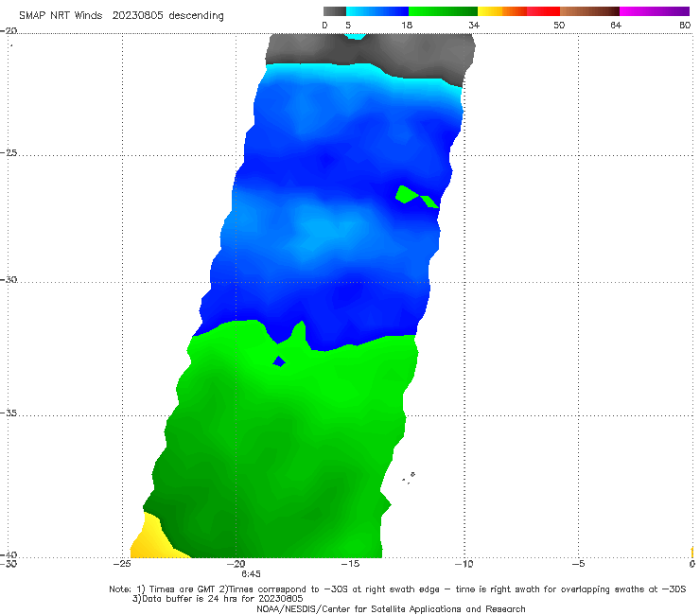Click the gray segment of the color bar
The height and width of the screenshot is (615, 700).
(x=335, y=11)
